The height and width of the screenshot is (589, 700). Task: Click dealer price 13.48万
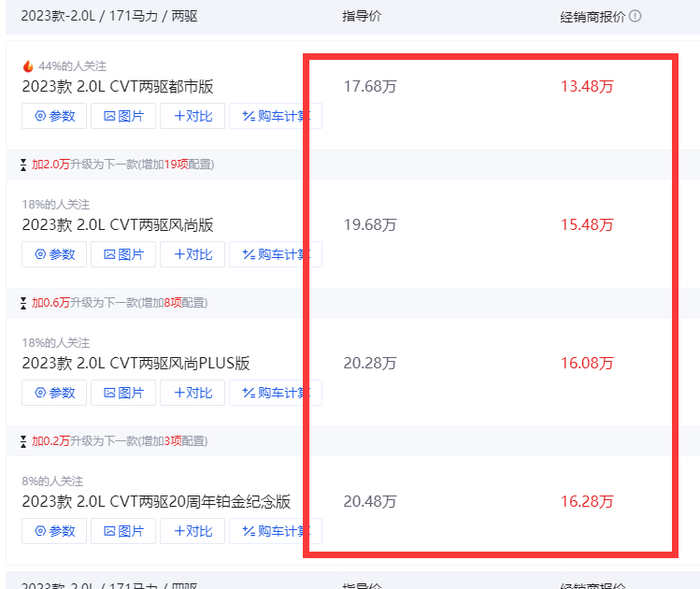(587, 87)
